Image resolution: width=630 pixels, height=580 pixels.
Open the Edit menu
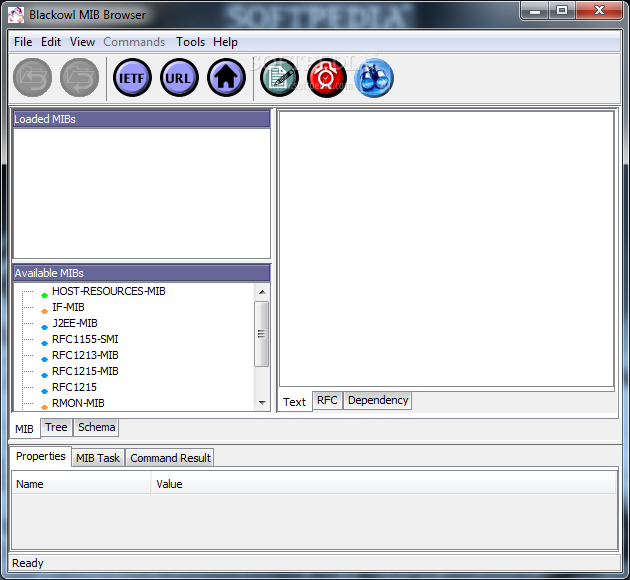pos(51,42)
